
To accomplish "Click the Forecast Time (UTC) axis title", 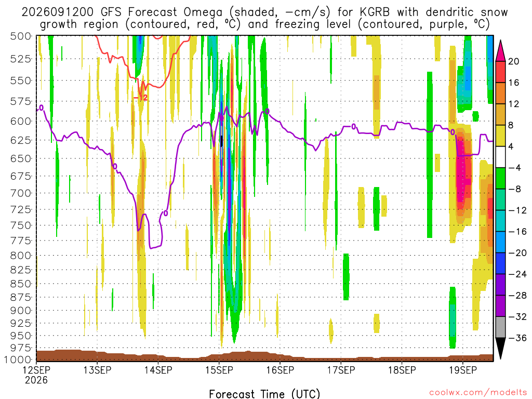I will (x=264, y=394).
